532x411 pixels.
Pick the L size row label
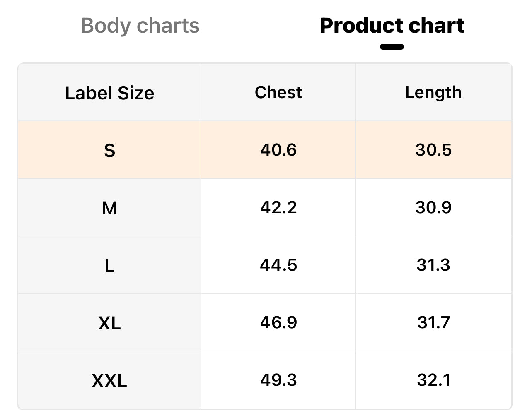coord(109,265)
